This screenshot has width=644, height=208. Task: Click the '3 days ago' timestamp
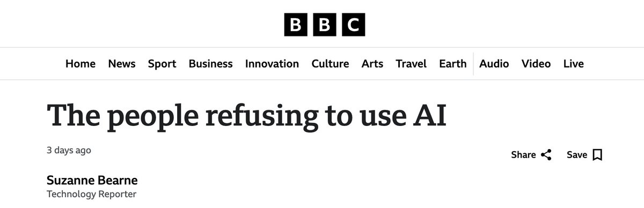click(69, 150)
